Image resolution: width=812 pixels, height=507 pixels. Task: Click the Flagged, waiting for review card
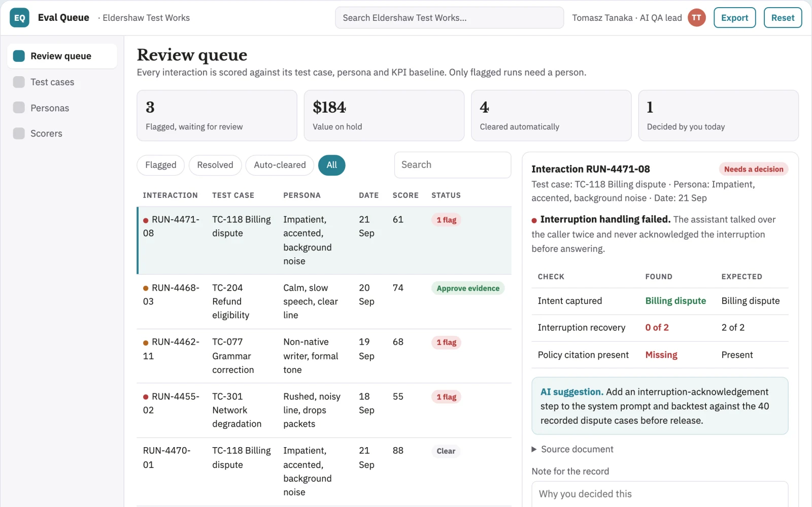coord(217,116)
